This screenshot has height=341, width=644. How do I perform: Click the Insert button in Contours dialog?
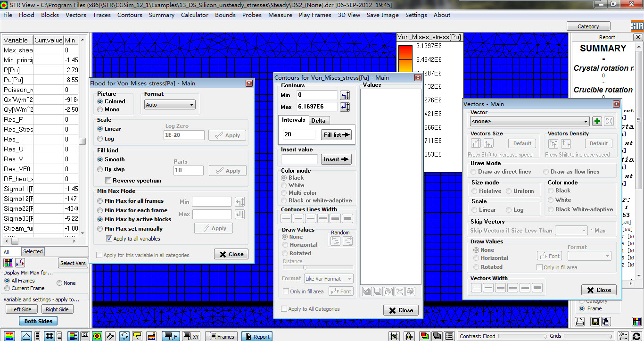coord(337,159)
